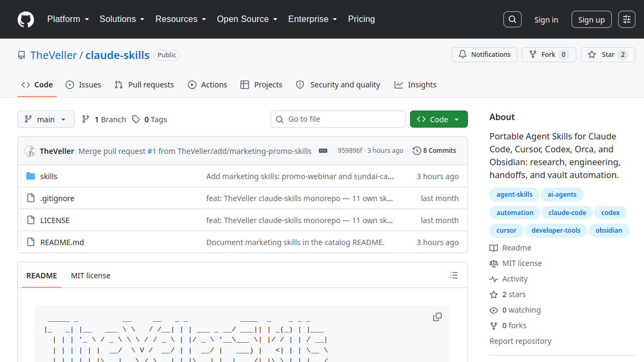Go to the Pricing page
Image resolution: width=644 pixels, height=362 pixels.
[361, 19]
